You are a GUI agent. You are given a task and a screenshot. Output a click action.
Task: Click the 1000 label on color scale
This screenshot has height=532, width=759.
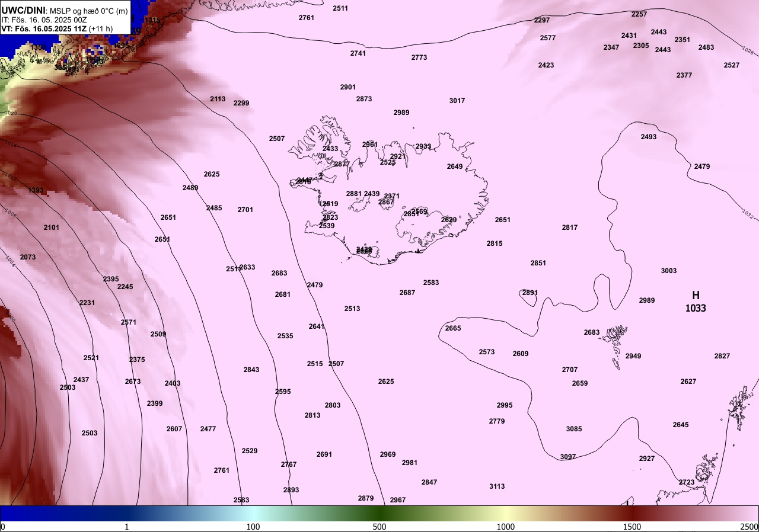click(506, 527)
